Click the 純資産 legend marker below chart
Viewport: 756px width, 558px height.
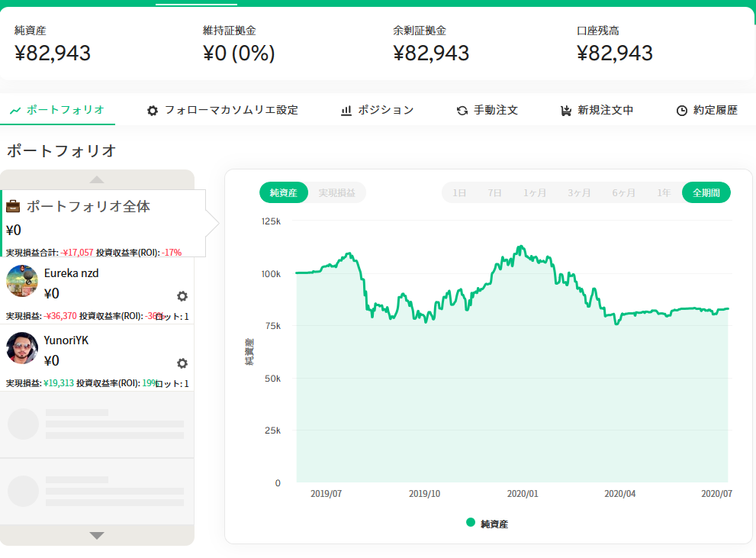471,523
